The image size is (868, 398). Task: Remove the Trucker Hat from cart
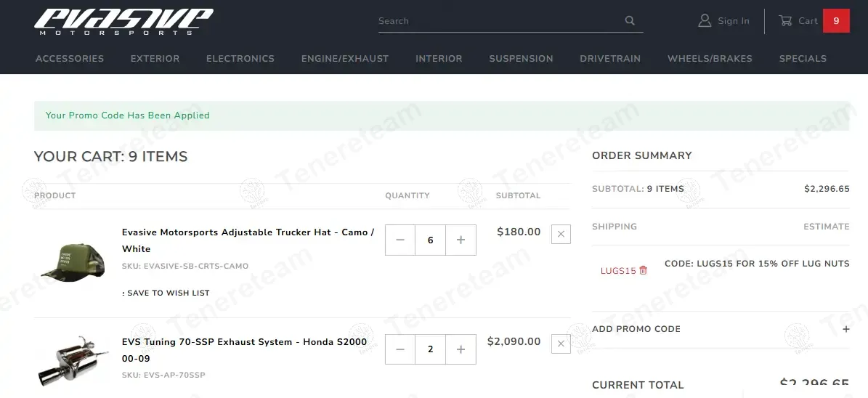click(561, 234)
